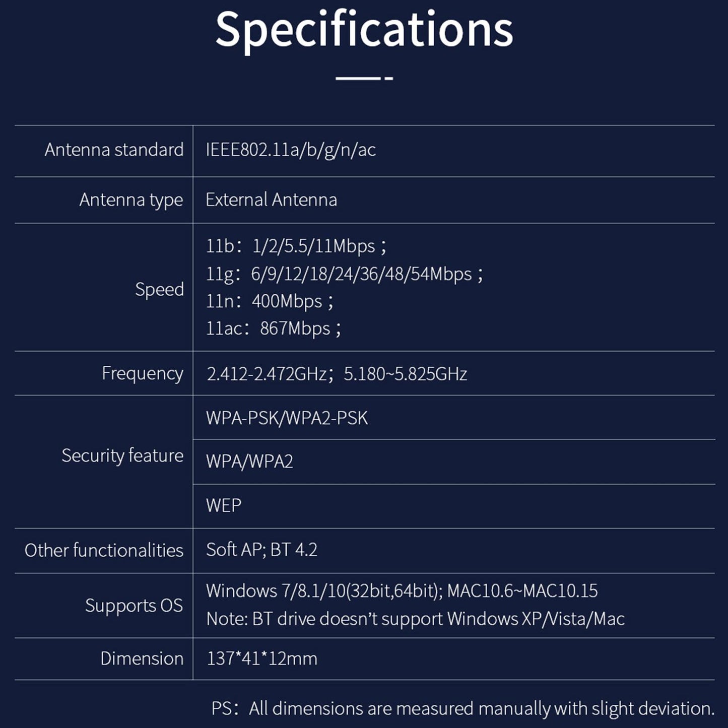Viewport: 728px width, 728px height.
Task: Click the 11b speed line
Action: click(296, 246)
